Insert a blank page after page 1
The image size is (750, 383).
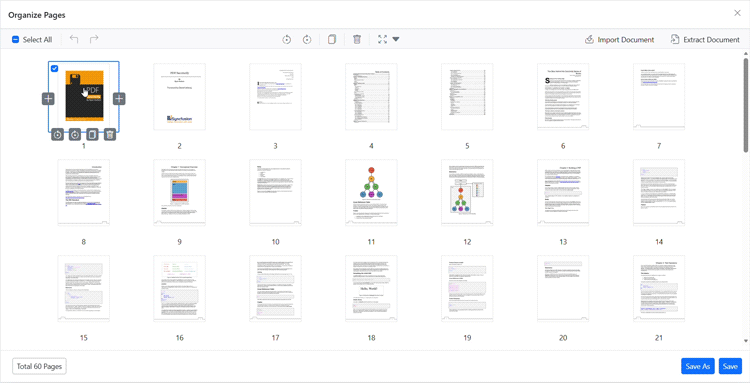(x=119, y=99)
